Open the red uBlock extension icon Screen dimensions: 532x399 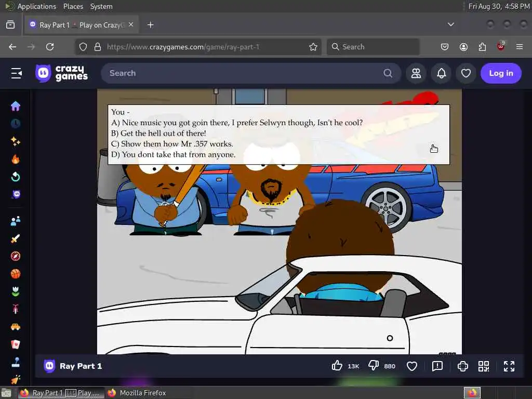[501, 46]
